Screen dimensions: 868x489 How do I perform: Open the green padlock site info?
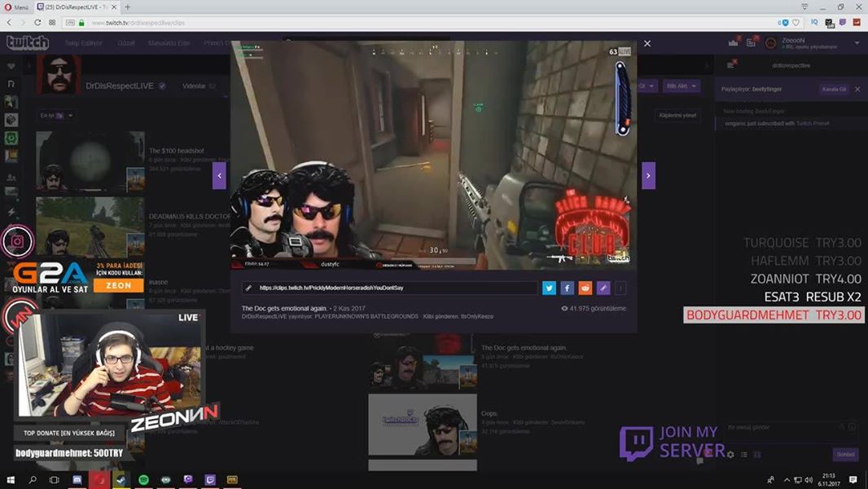tap(81, 23)
